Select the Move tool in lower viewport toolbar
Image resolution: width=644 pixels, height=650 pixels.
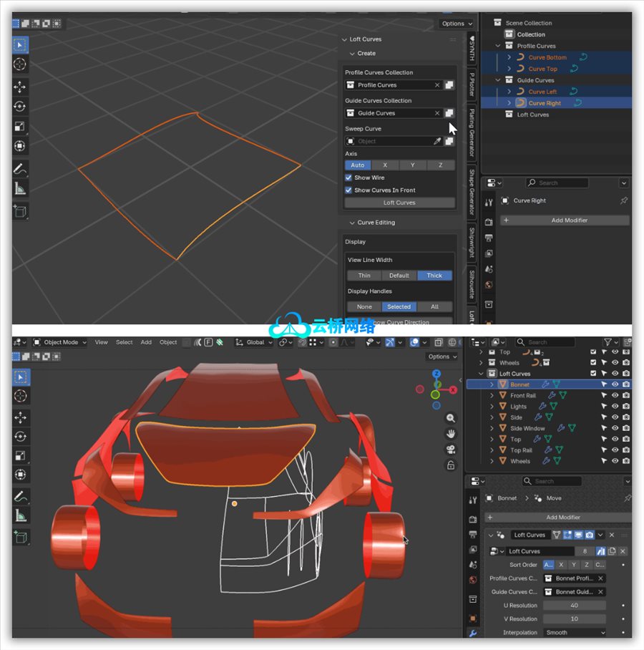pyautogui.click(x=20, y=417)
